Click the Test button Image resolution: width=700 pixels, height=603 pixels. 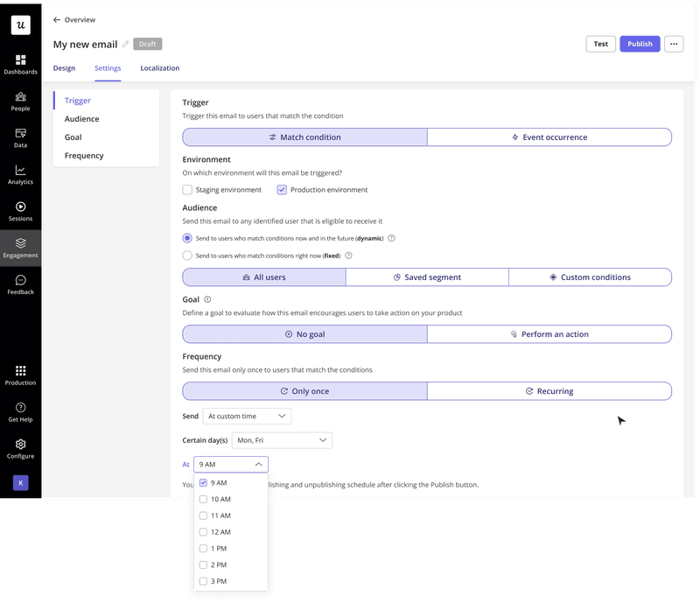point(601,44)
